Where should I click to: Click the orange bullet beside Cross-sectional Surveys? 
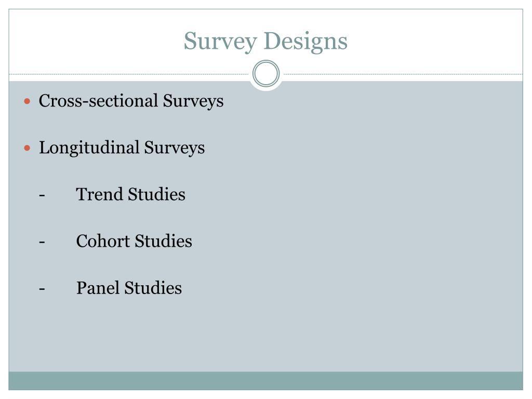click(28, 101)
